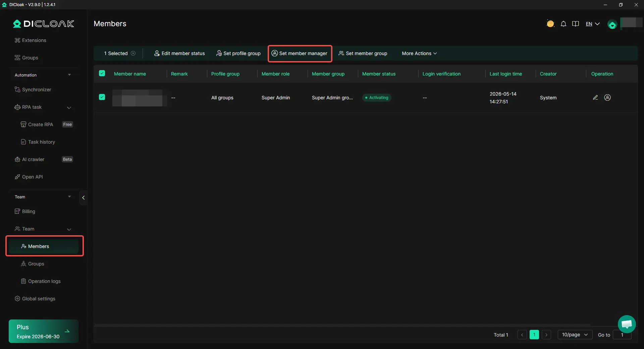This screenshot has width=644, height=349.
Task: Uncheck the Super Admin member row checkbox
Action: pos(102,97)
